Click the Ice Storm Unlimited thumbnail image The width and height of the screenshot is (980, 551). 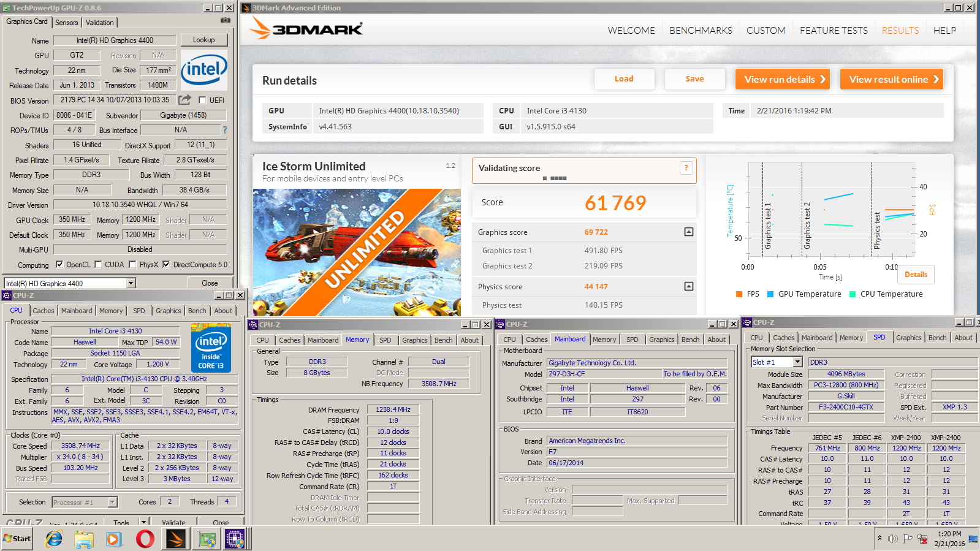pyautogui.click(x=357, y=253)
